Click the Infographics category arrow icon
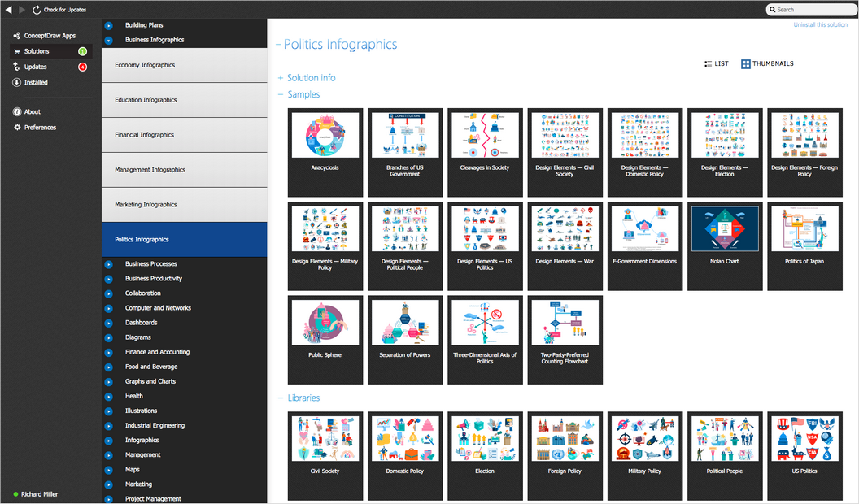Screen dimensions: 859x504 point(108,441)
